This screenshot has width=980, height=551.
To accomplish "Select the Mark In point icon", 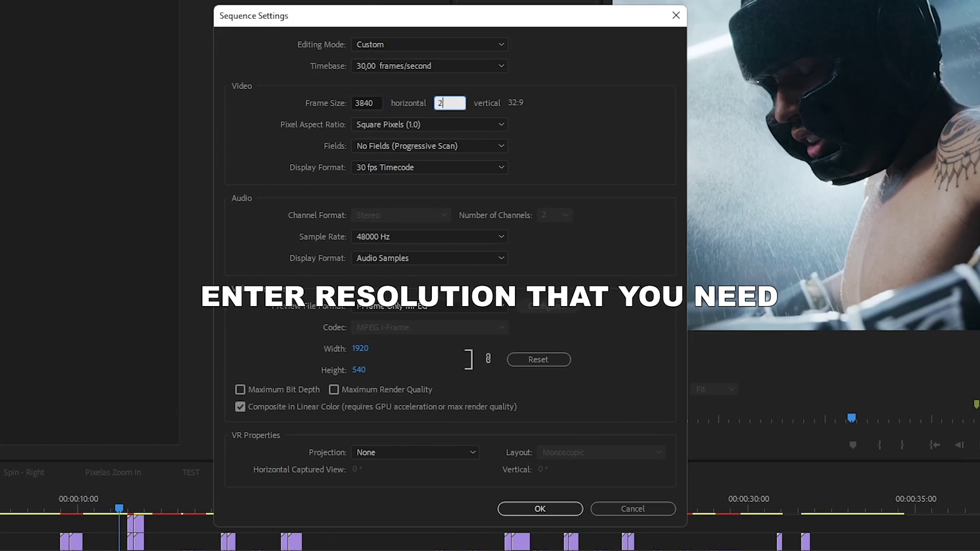I will click(879, 445).
